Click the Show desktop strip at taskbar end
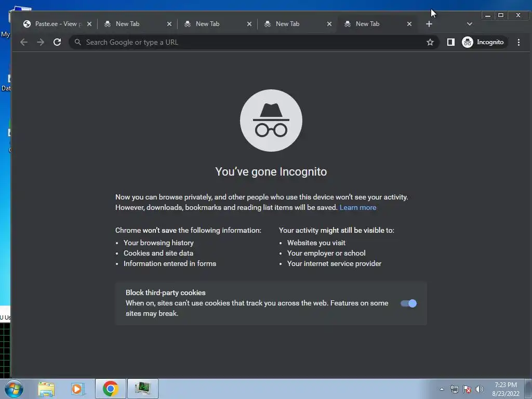Screen dimensions: 532x399 [x=529, y=389]
